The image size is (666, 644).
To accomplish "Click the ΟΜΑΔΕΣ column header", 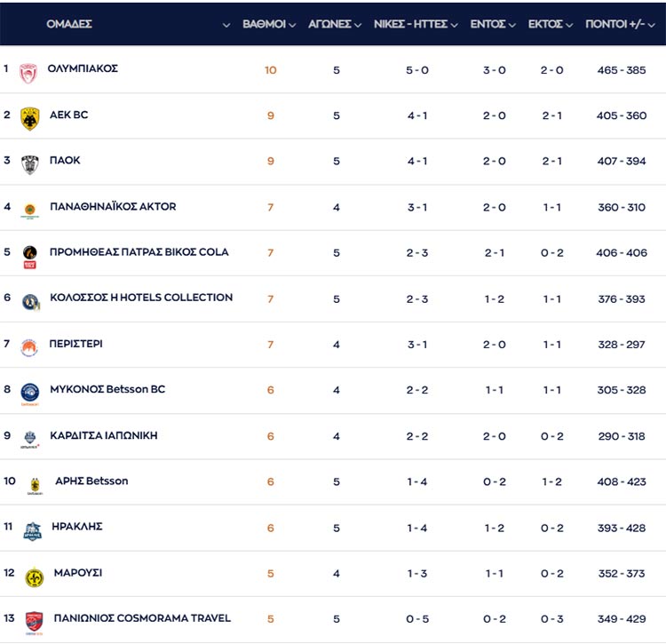I will pos(69,24).
